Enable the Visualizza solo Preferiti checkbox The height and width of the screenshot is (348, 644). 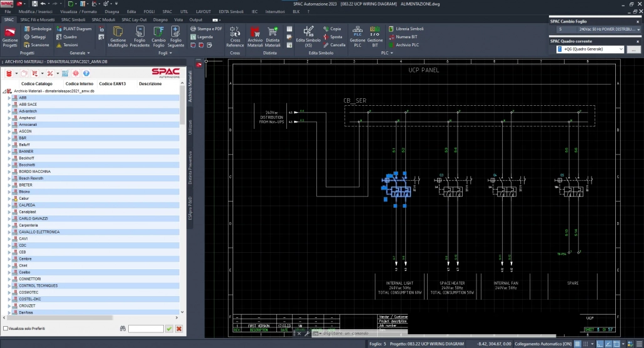(x=6, y=328)
